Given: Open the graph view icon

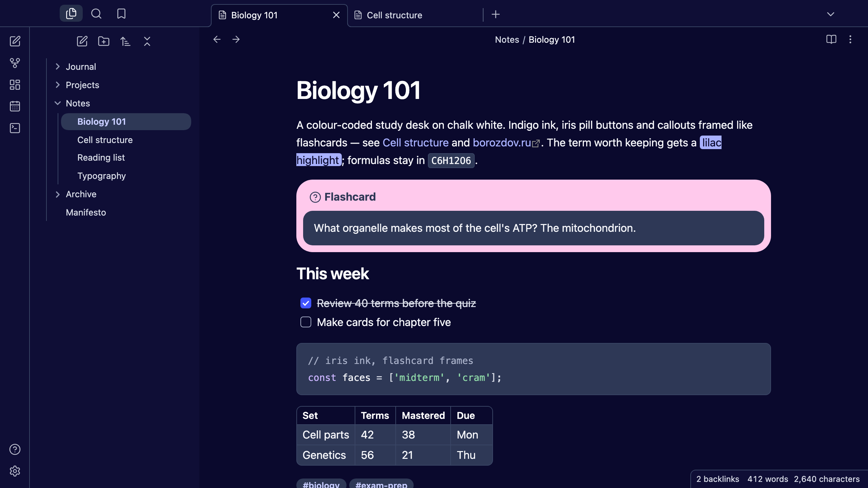Looking at the screenshot, I should 15,63.
